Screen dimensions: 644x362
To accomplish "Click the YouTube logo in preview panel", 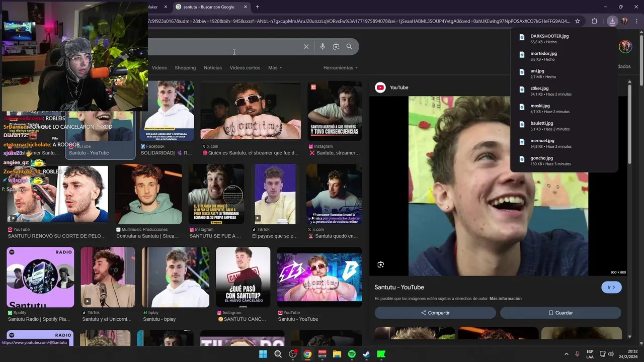I will click(380, 87).
